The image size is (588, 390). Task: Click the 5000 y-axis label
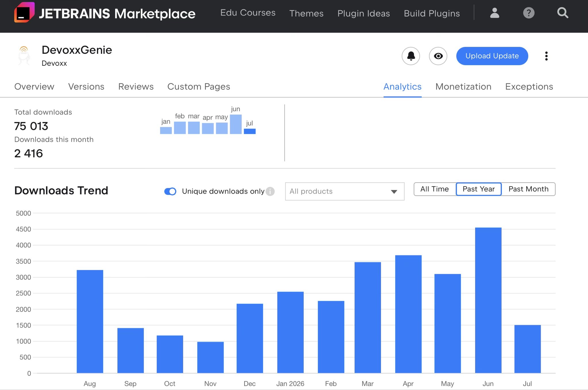(23, 213)
